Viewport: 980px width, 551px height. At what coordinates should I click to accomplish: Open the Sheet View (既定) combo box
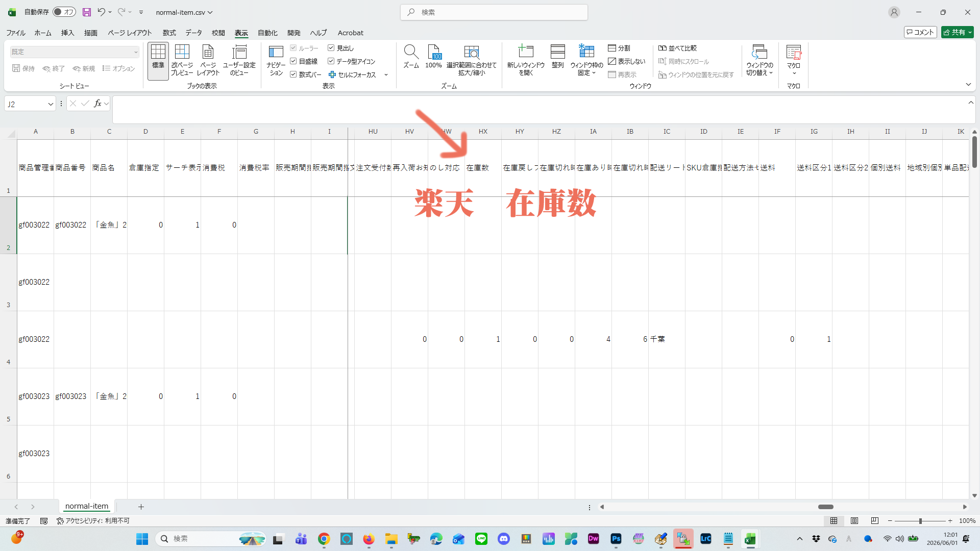pyautogui.click(x=75, y=52)
